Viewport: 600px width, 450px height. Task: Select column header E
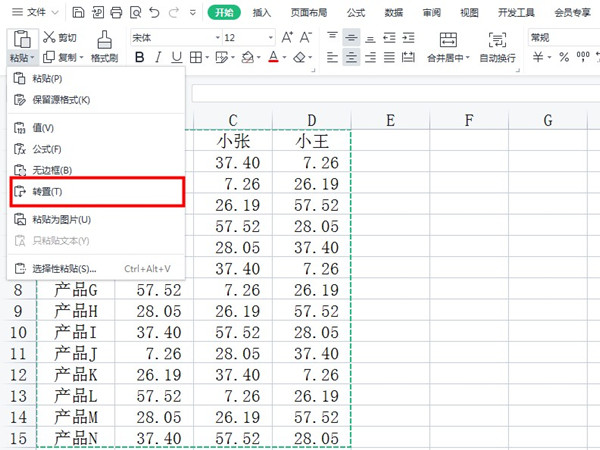pyautogui.click(x=390, y=121)
